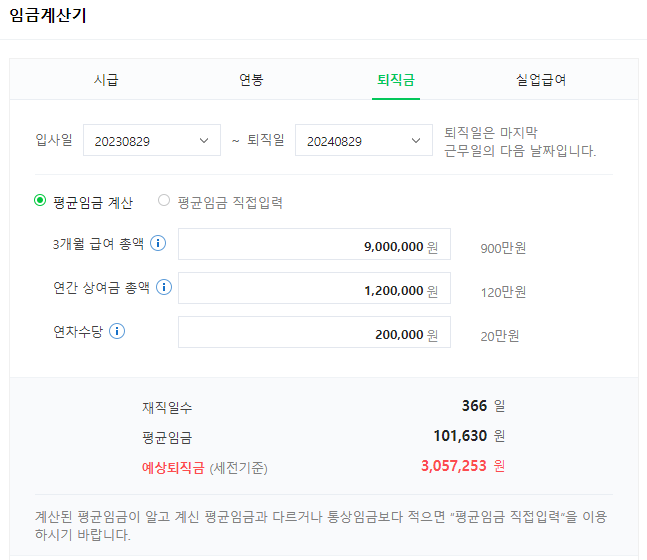The width and height of the screenshot is (647, 560).
Task: Open the 입사일 date dropdown
Action: (x=152, y=140)
